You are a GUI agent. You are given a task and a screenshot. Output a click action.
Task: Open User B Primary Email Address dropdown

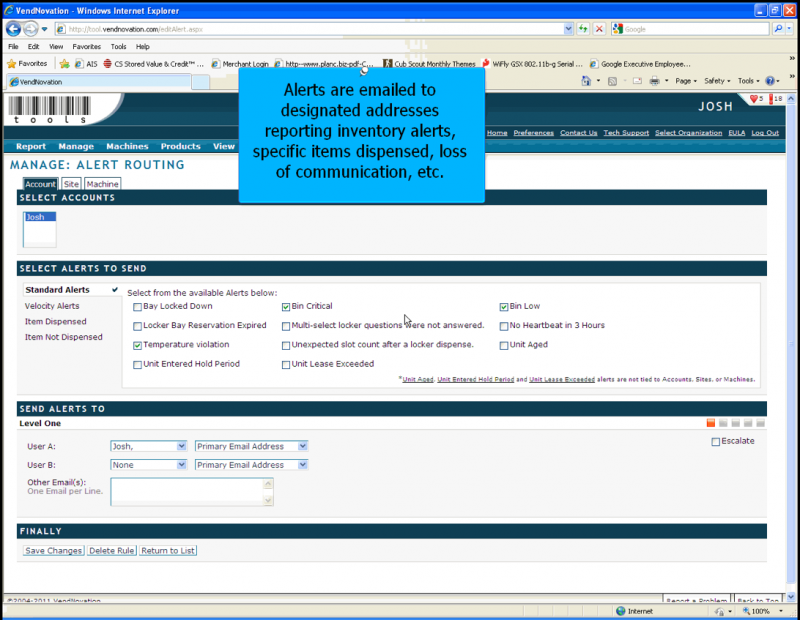click(252, 465)
